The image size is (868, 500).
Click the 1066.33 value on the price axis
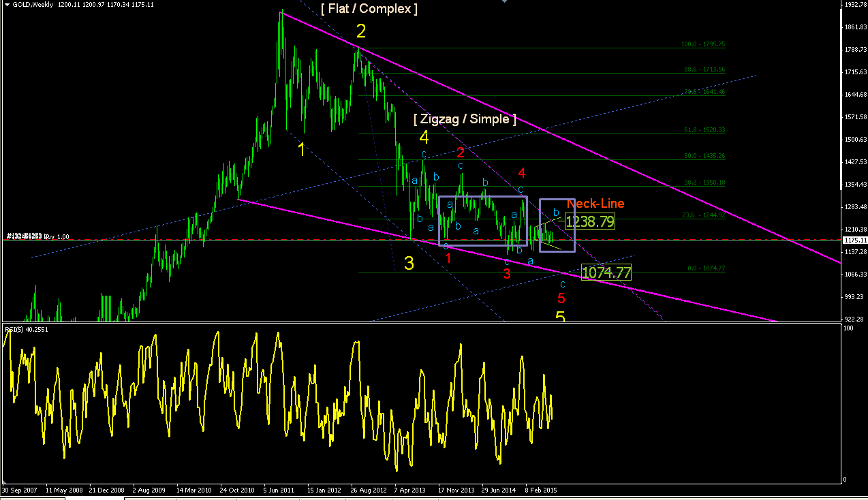(856, 275)
